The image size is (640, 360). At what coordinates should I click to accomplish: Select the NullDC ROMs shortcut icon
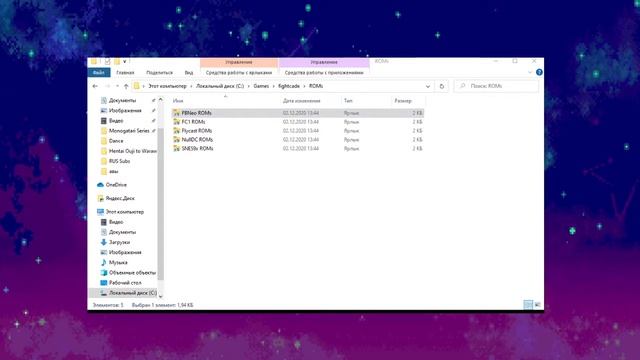coord(176,140)
